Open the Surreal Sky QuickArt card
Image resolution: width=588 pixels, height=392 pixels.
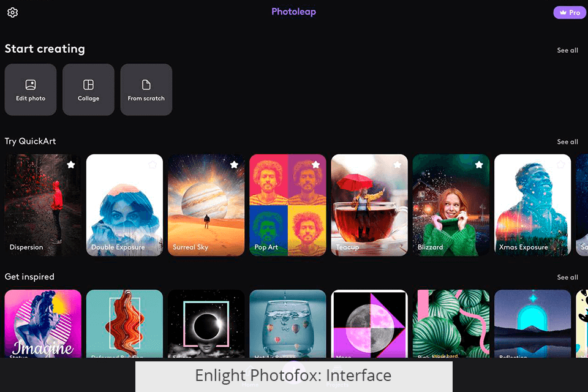206,205
